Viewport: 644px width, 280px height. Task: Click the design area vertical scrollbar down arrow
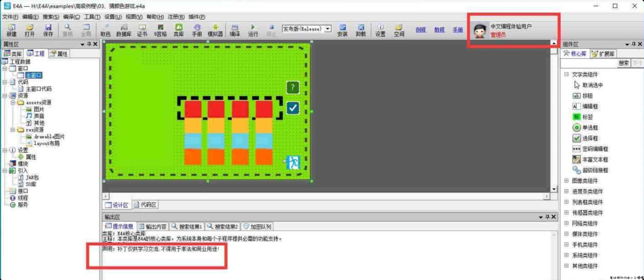pyautogui.click(x=554, y=189)
